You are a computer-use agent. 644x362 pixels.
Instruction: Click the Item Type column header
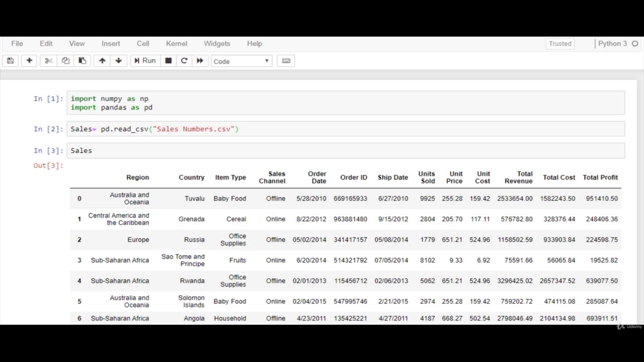(230, 177)
